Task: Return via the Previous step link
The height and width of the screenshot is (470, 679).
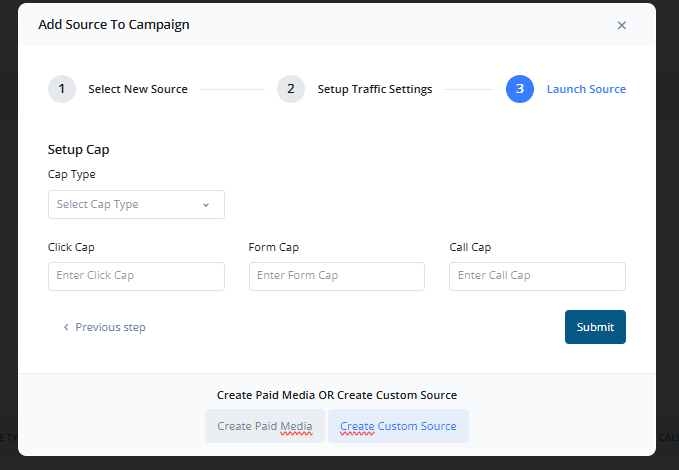Action: (x=110, y=327)
